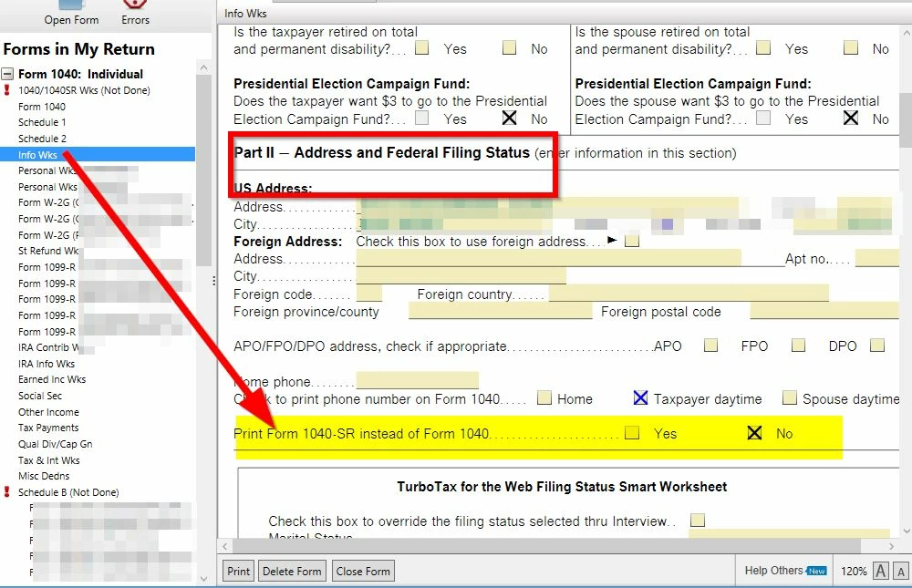Click the Print button
This screenshot has height=588, width=912.
(238, 571)
